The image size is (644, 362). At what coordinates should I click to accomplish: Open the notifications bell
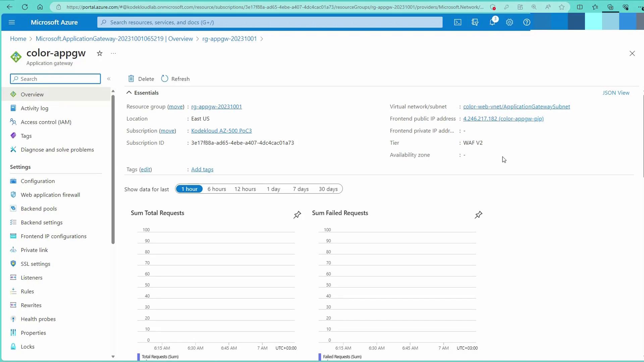[x=492, y=22]
